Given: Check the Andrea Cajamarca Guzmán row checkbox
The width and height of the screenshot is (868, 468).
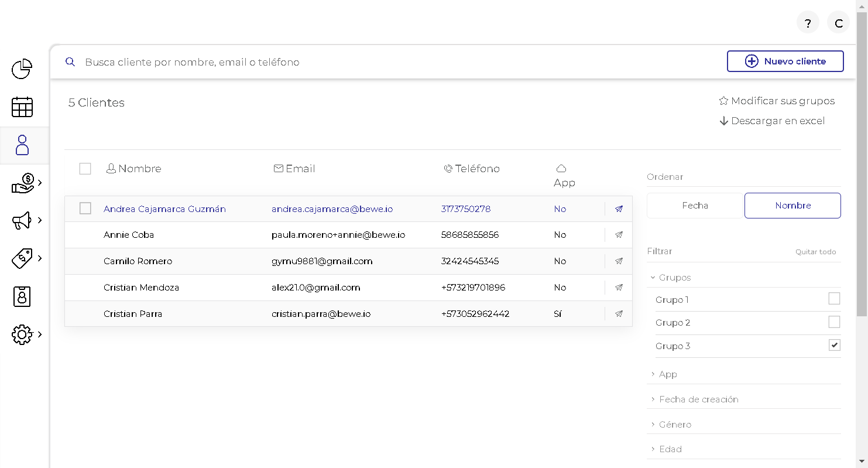Looking at the screenshot, I should coord(85,209).
